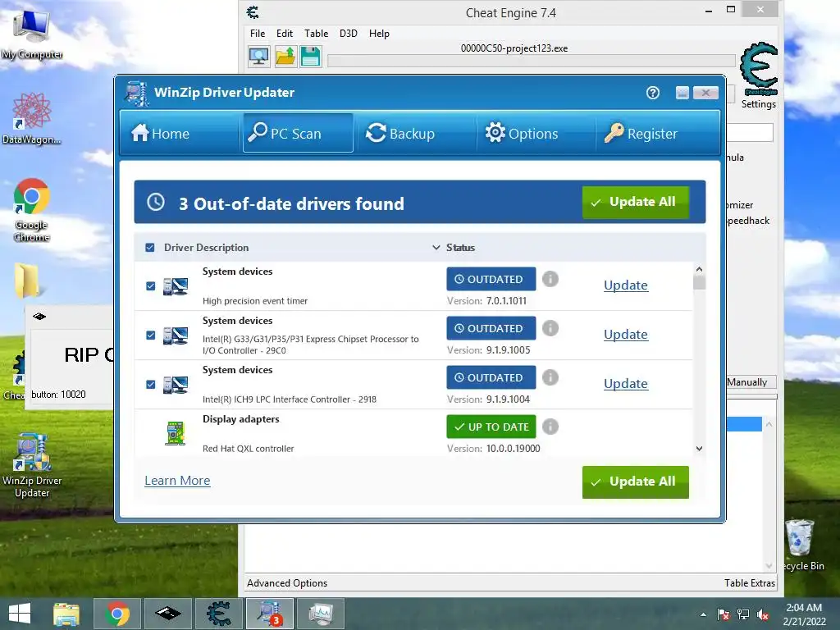Image resolution: width=840 pixels, height=630 pixels.
Task: Uncheck the ICH9 LPC Interface Controller checkbox
Action: [151, 385]
